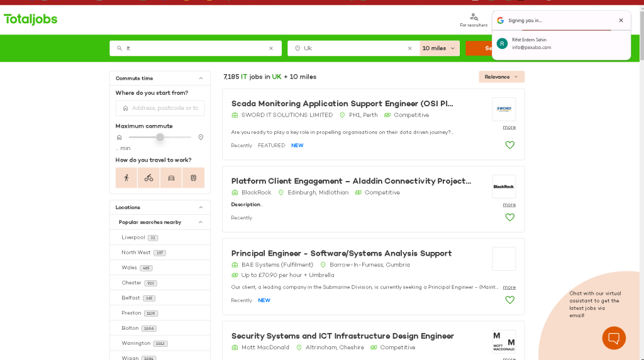The image size is (644, 360).
Task: Close the Google sign-in popup
Action: (x=621, y=21)
